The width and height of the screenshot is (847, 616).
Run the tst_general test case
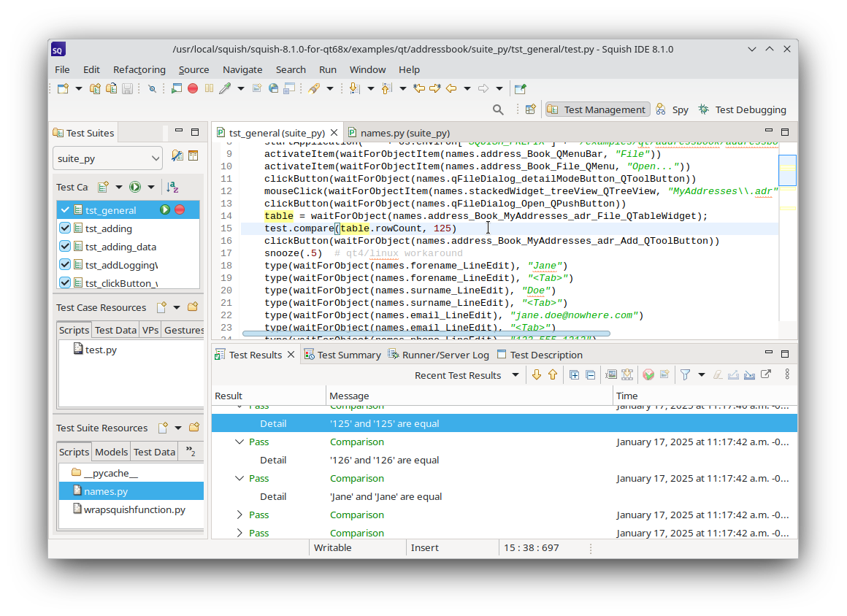(165, 210)
